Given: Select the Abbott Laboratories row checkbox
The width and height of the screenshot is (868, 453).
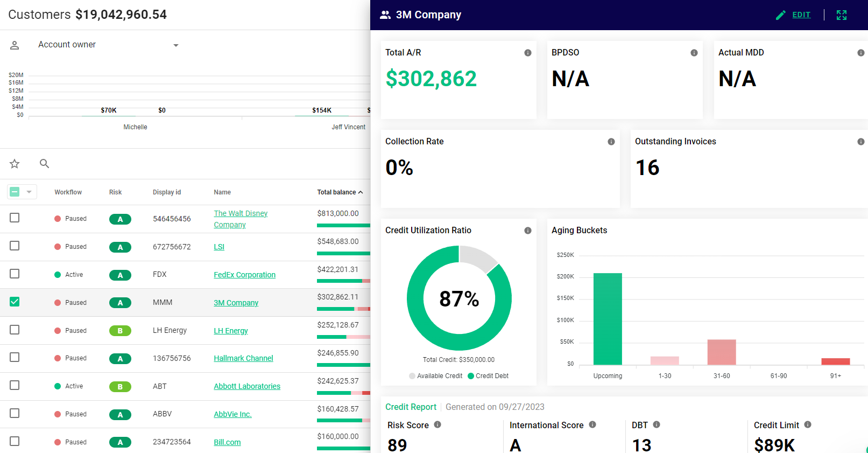Looking at the screenshot, I should click(15, 385).
